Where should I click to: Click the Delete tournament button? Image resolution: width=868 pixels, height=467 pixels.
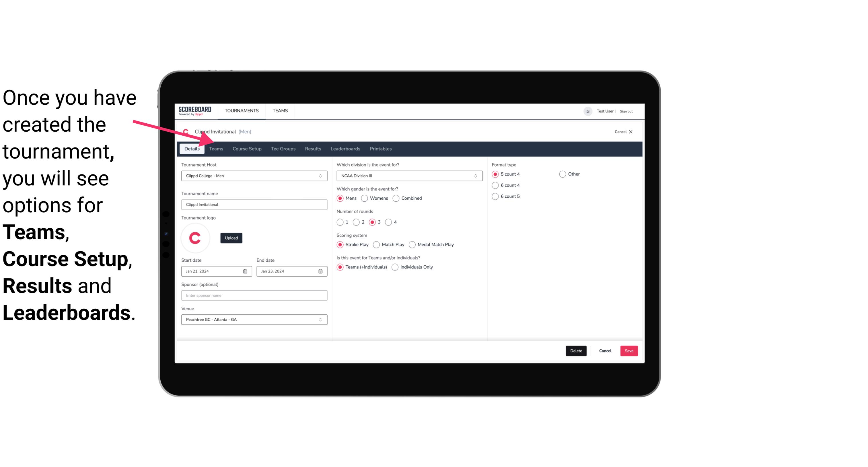[x=575, y=351]
